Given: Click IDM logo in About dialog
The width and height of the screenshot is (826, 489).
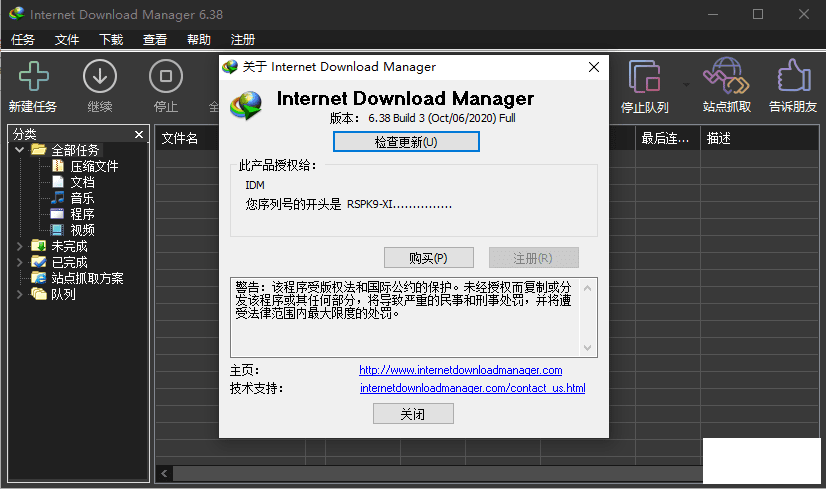Looking at the screenshot, I should (x=245, y=105).
